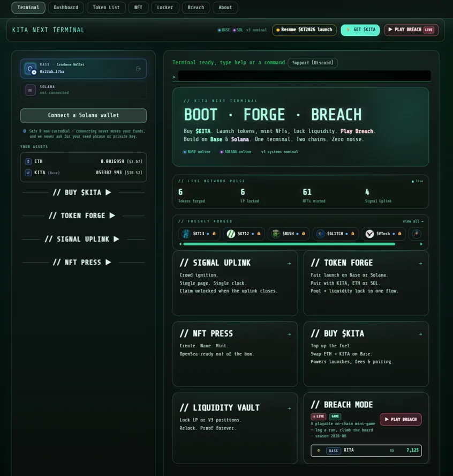453x476 pixels.
Task: Expand the // TOKEN FORGE sidebar section
Action: [x=82, y=215]
